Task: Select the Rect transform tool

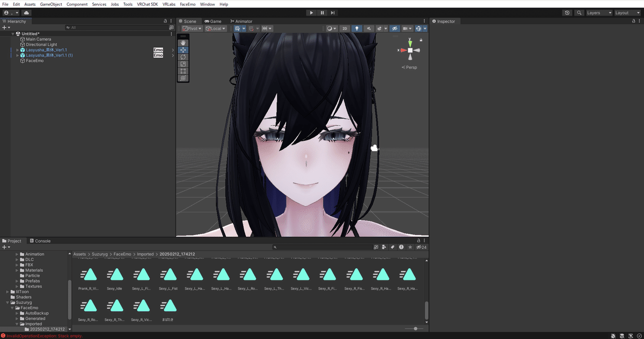Action: [183, 71]
